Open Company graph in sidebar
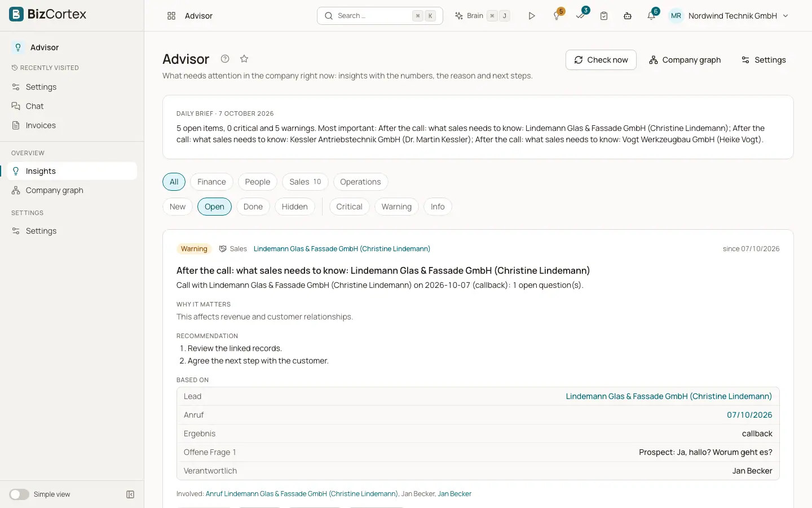812x508 pixels. (x=72, y=190)
